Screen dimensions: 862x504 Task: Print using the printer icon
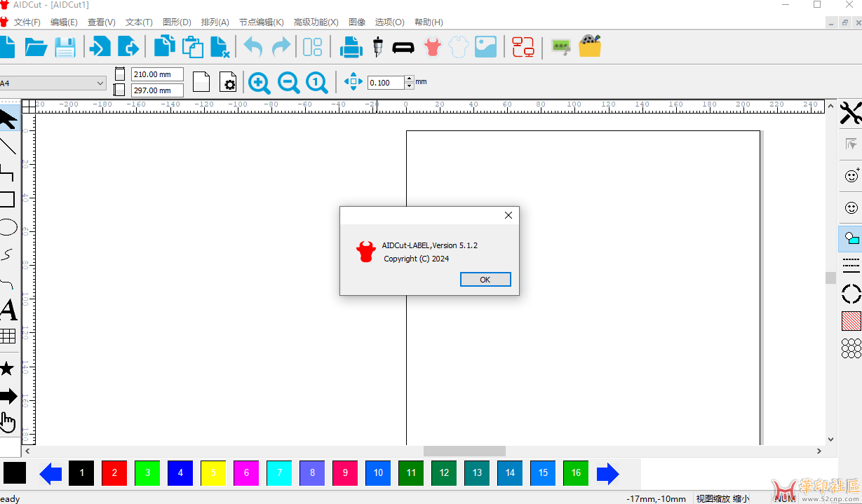[x=351, y=47]
